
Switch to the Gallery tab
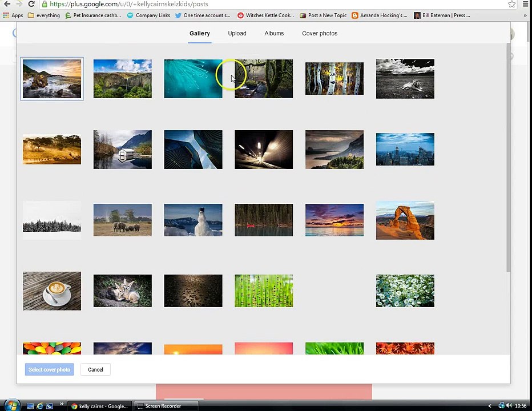200,33
